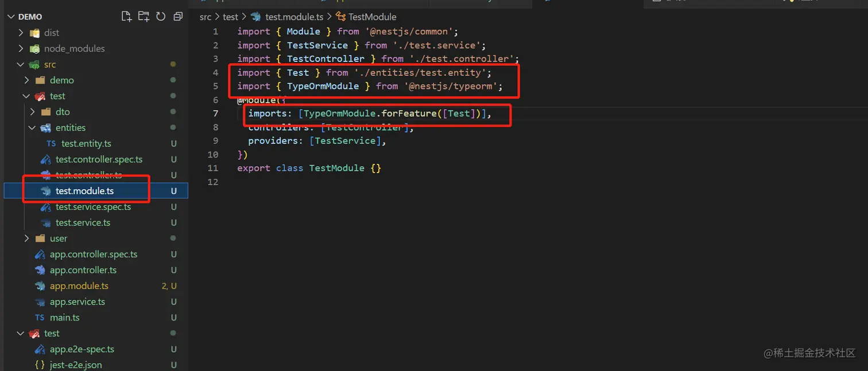The image size is (868, 371).
Task: Click the src breadcrumb segment
Action: pyautogui.click(x=206, y=17)
